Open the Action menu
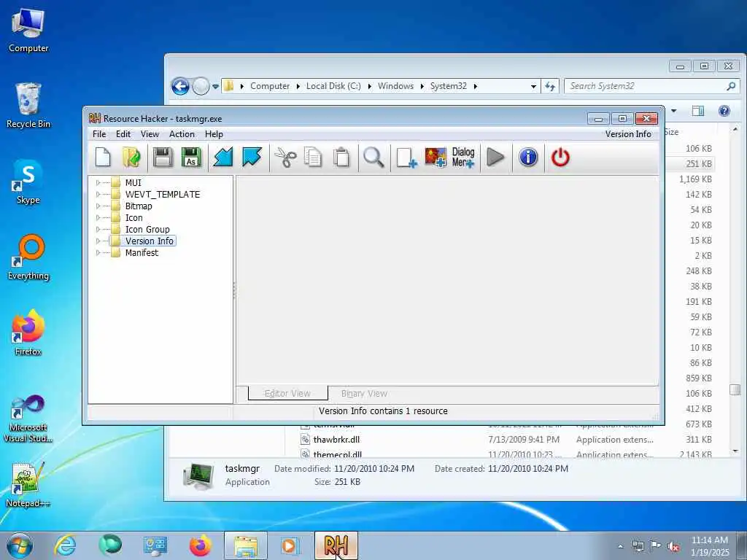Viewport: 747px width, 560px height. pyautogui.click(x=182, y=134)
